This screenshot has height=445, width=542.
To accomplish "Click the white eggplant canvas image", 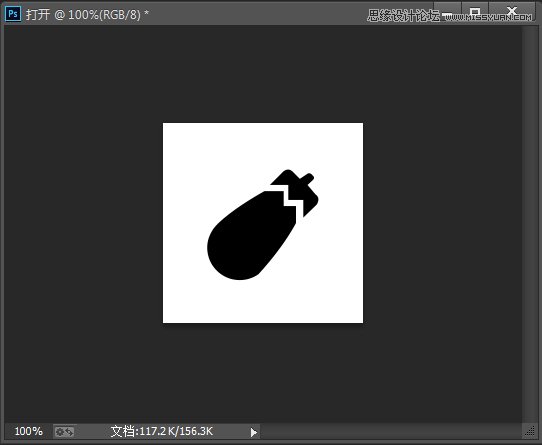I will pyautogui.click(x=263, y=223).
